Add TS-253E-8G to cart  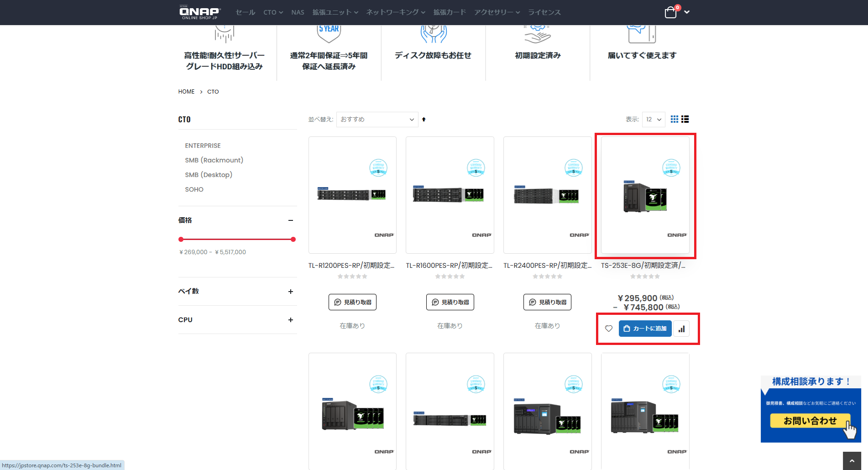pos(645,329)
